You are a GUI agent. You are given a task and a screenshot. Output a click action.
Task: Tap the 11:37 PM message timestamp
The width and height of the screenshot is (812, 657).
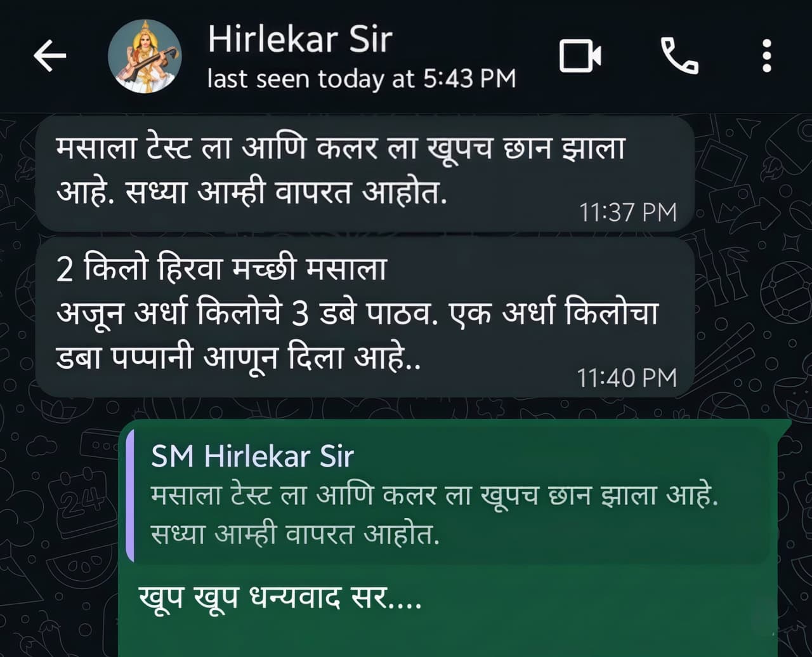click(x=627, y=212)
